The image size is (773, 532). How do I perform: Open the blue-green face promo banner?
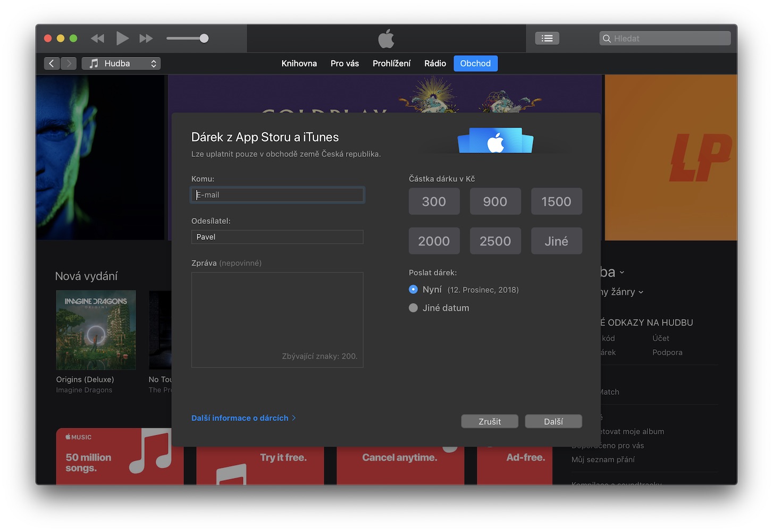[x=100, y=157]
